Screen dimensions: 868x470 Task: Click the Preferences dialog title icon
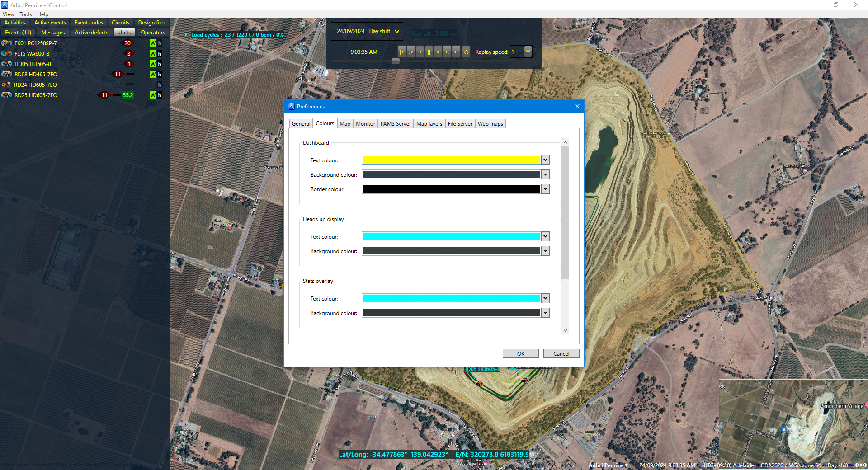click(x=291, y=106)
